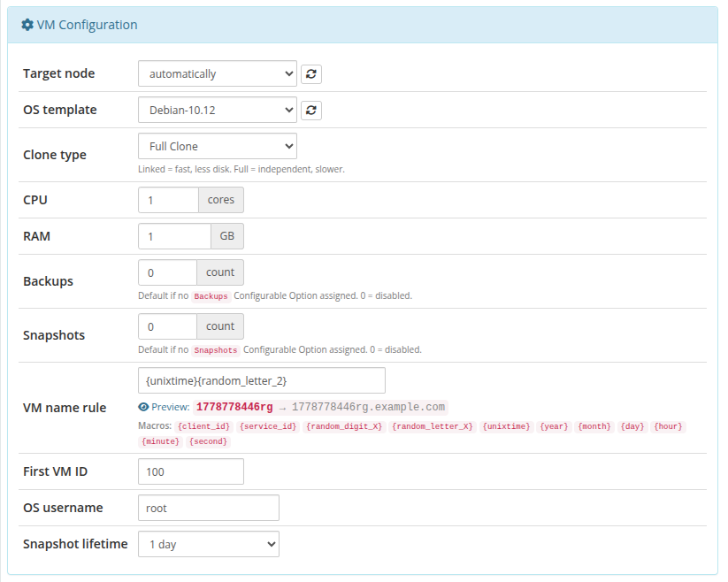Viewport: 728px width, 582px height.
Task: Click the Snapshot lifetime label
Action: click(75, 543)
